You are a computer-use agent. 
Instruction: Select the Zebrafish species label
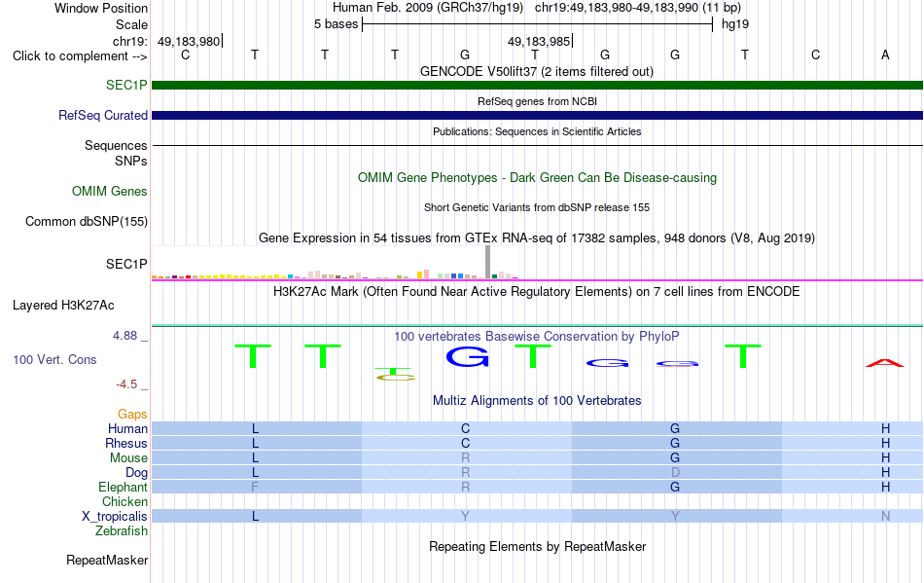click(x=122, y=531)
